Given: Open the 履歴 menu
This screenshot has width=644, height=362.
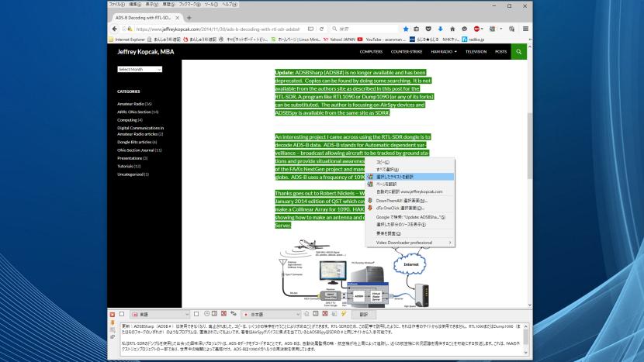Looking at the screenshot, I should pyautogui.click(x=168, y=4).
